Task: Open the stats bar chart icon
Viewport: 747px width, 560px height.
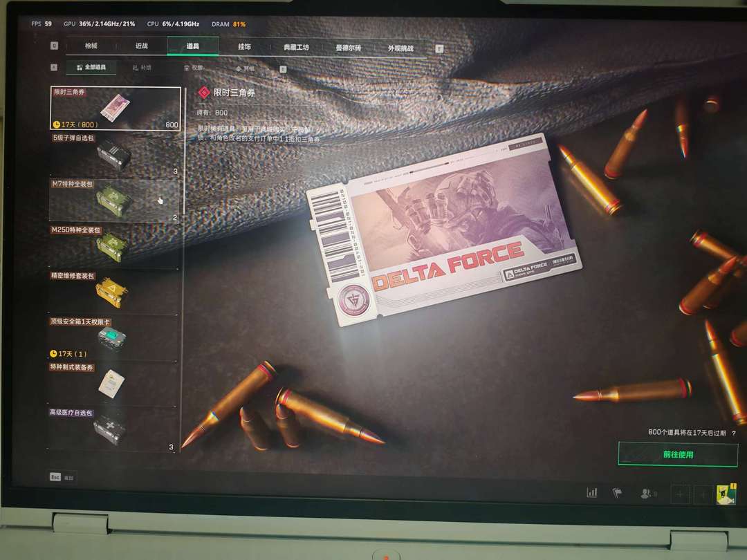Action: pos(592,493)
